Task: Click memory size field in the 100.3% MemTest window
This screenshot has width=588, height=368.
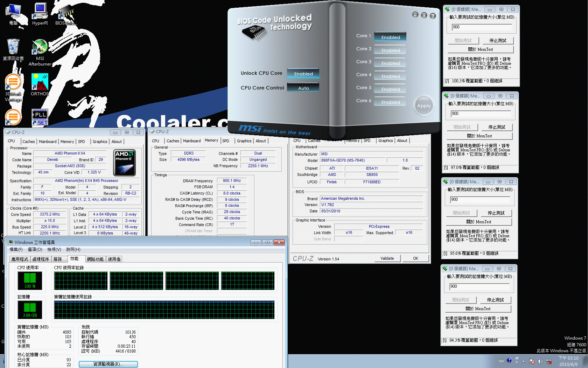Action: [482, 27]
